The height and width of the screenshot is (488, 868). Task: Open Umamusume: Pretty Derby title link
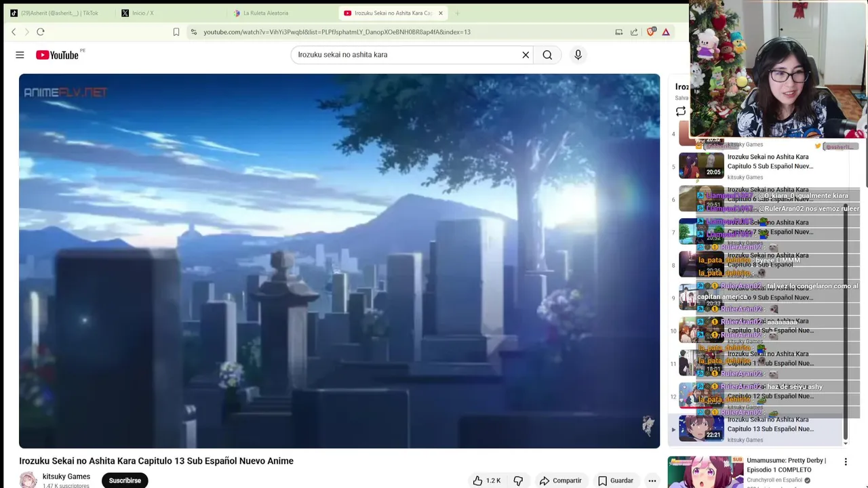click(787, 465)
